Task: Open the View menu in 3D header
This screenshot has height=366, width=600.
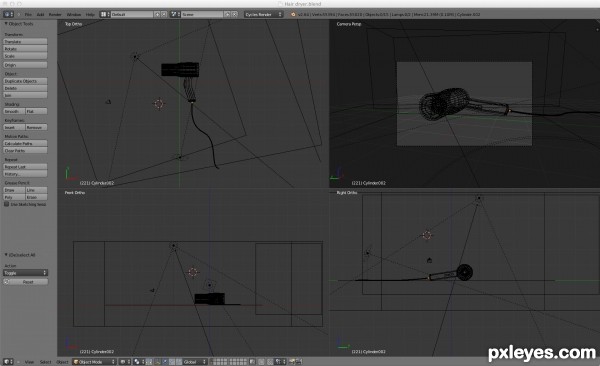Action: click(29, 362)
